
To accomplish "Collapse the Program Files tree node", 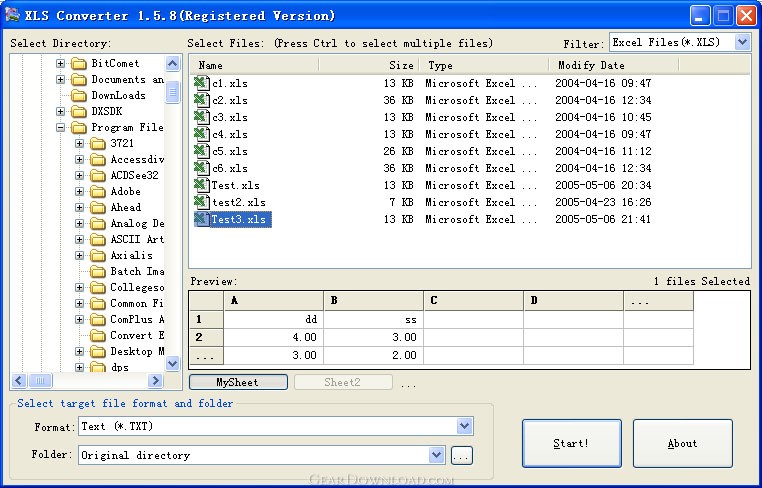I will 61,128.
